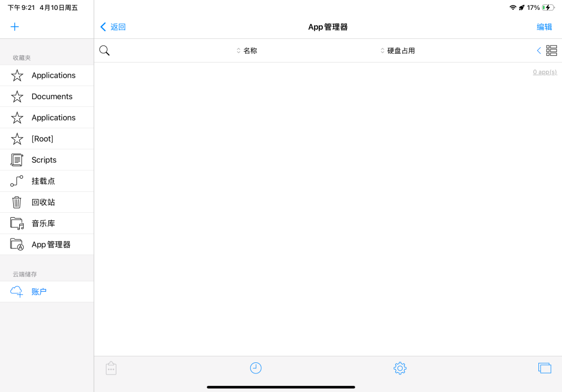Screen dimensions: 562x392
Task: Click the music folder icon
Action: (x=17, y=223)
